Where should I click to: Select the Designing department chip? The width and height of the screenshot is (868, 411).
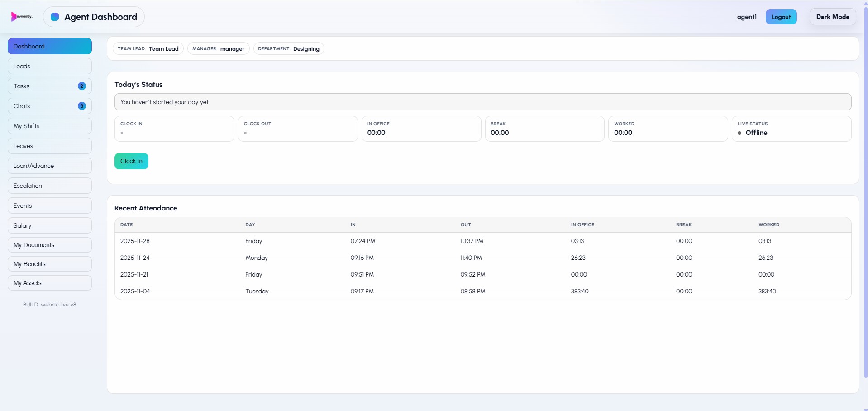[x=289, y=48]
